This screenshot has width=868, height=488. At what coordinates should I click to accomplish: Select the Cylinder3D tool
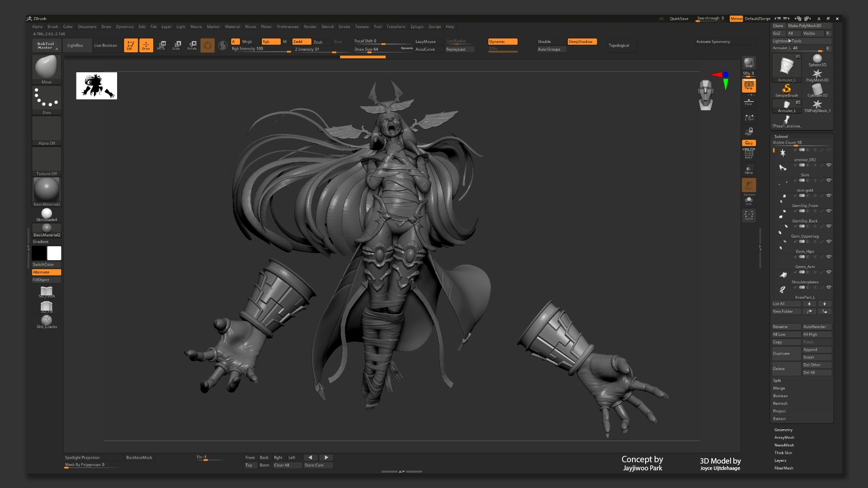[817, 91]
